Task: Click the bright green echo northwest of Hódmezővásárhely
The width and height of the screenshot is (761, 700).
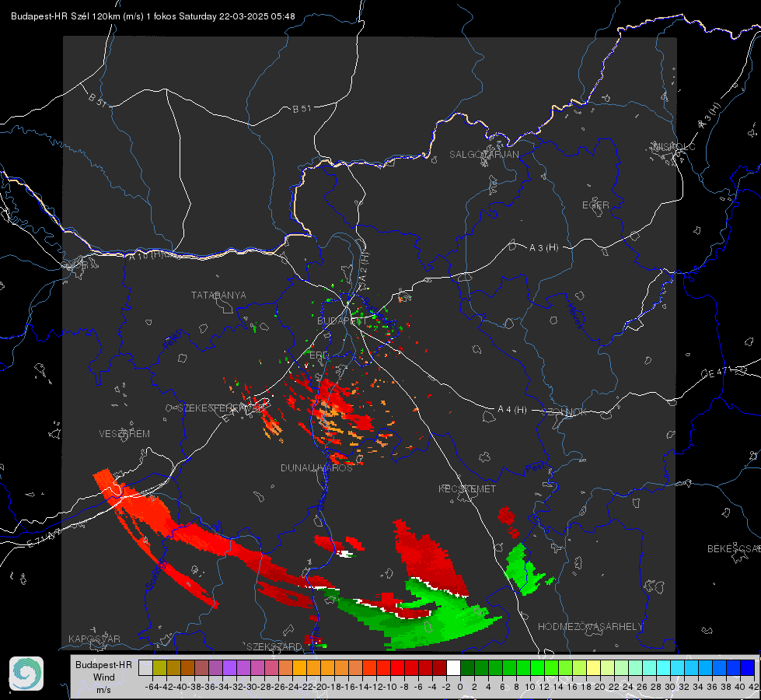Action: [x=523, y=569]
